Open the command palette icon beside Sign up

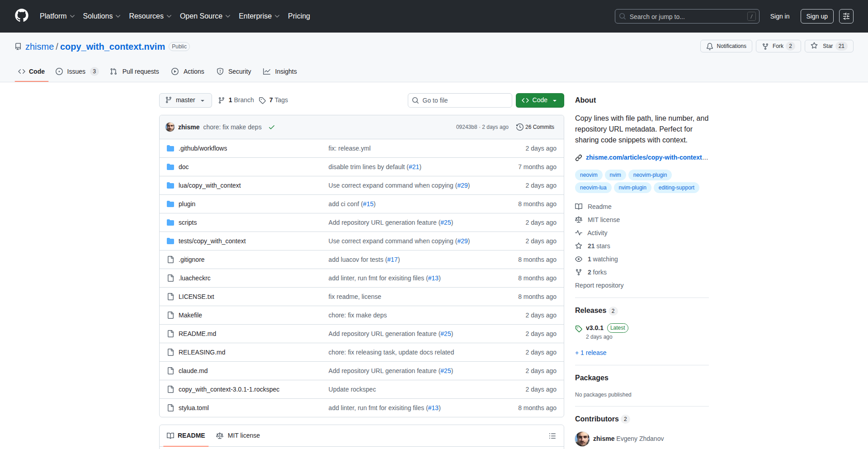tap(846, 16)
